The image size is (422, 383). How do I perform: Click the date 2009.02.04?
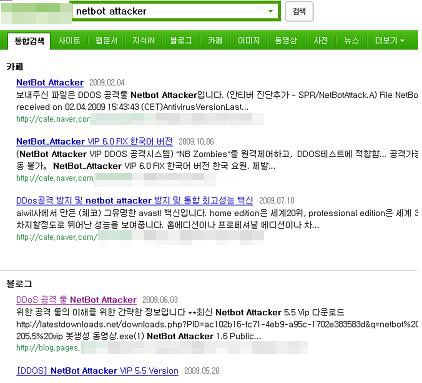coord(107,83)
